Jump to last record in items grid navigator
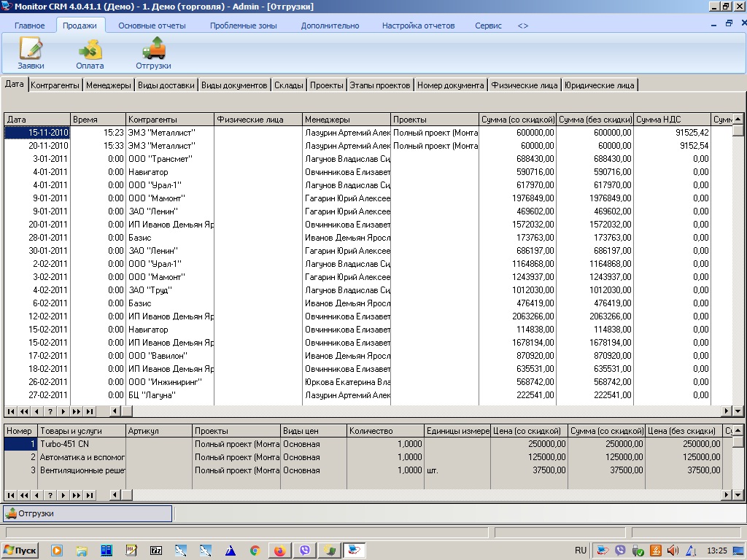This screenshot has width=747, height=560. pos(89,495)
